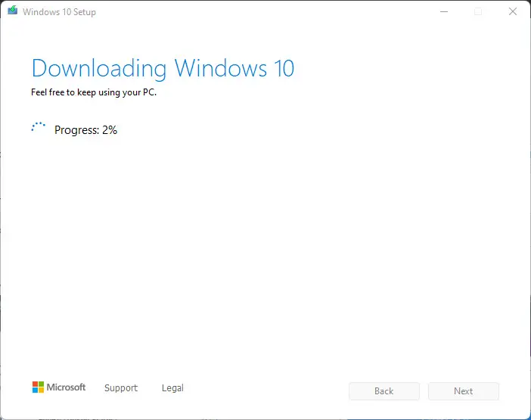This screenshot has height=420, width=531.
Task: Click the maximize button in title bar
Action: coord(478,12)
